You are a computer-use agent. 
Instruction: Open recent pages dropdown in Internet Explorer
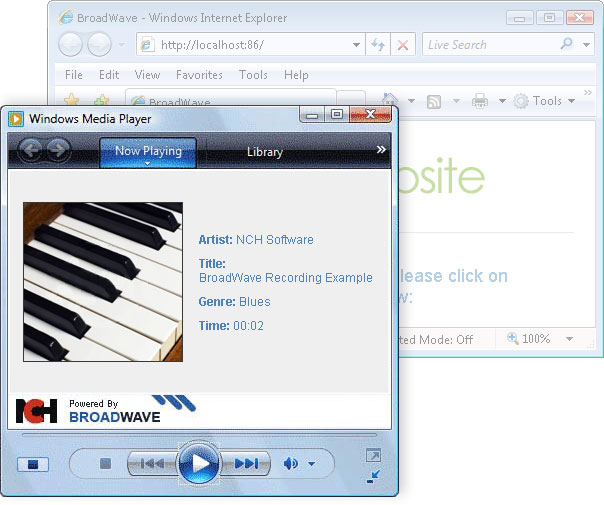pyautogui.click(x=121, y=45)
